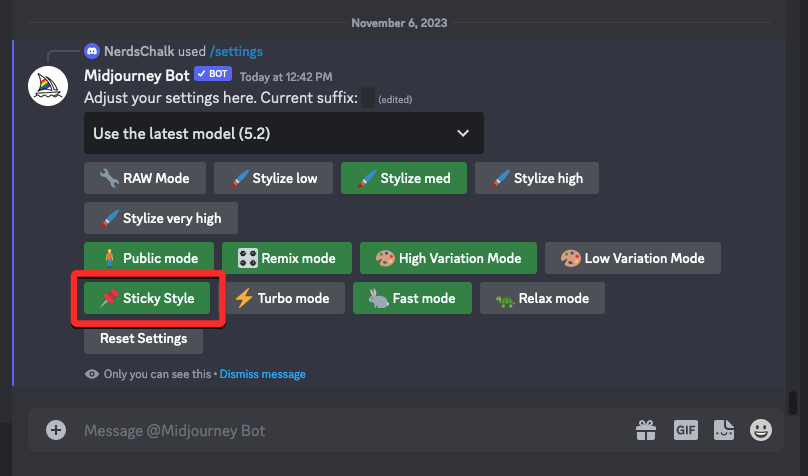
Task: Click the dropdown chevron arrow
Action: (463, 133)
